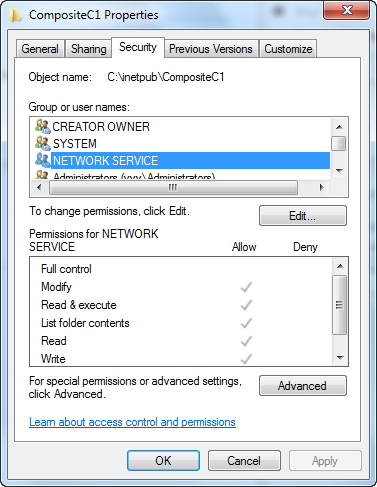377x487 pixels.
Task: Click the Full control permission row
Action: click(181, 269)
